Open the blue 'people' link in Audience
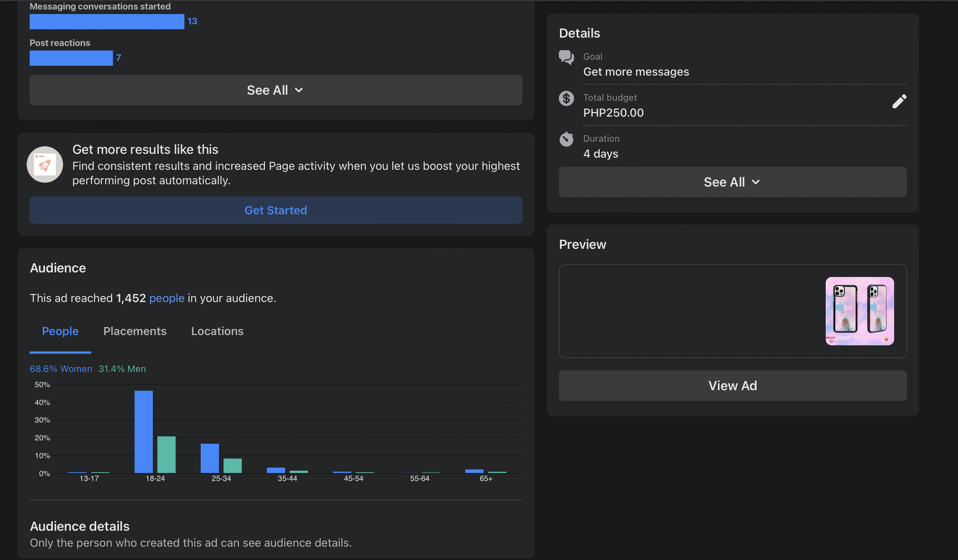 point(167,298)
